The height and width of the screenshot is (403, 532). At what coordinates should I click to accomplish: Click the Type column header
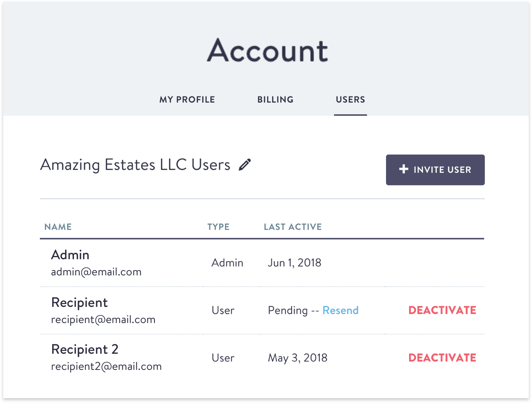(x=218, y=227)
